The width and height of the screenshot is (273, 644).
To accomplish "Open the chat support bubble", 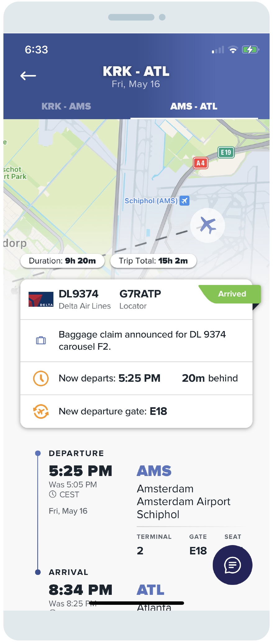I will 232,565.
